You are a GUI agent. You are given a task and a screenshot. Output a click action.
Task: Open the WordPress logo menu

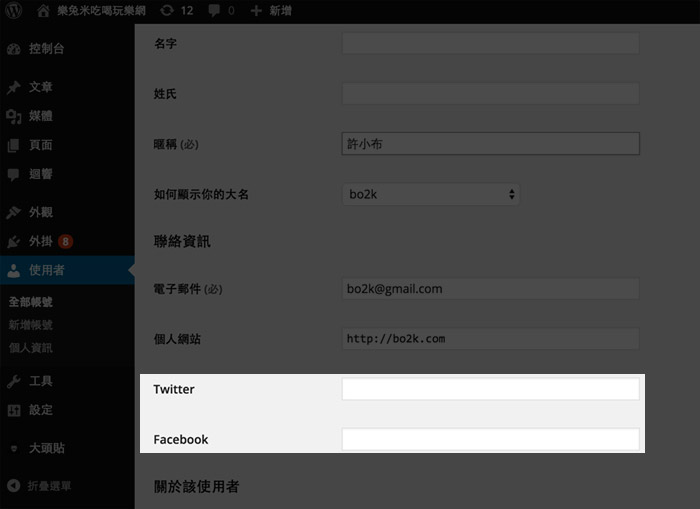click(x=13, y=10)
